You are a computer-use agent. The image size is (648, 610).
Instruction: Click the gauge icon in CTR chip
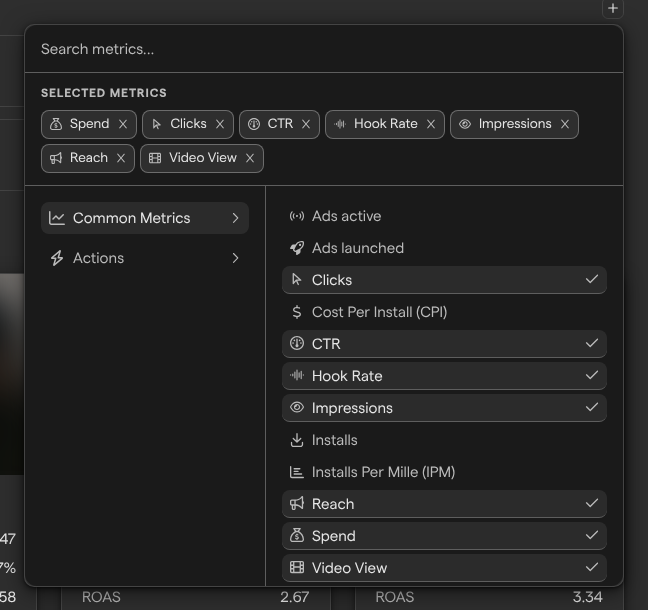coord(254,124)
